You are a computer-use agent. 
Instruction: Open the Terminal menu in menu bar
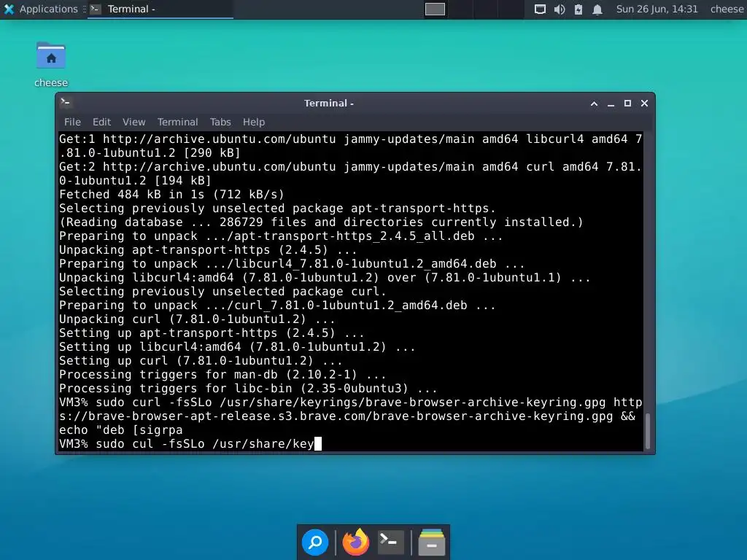pos(178,122)
